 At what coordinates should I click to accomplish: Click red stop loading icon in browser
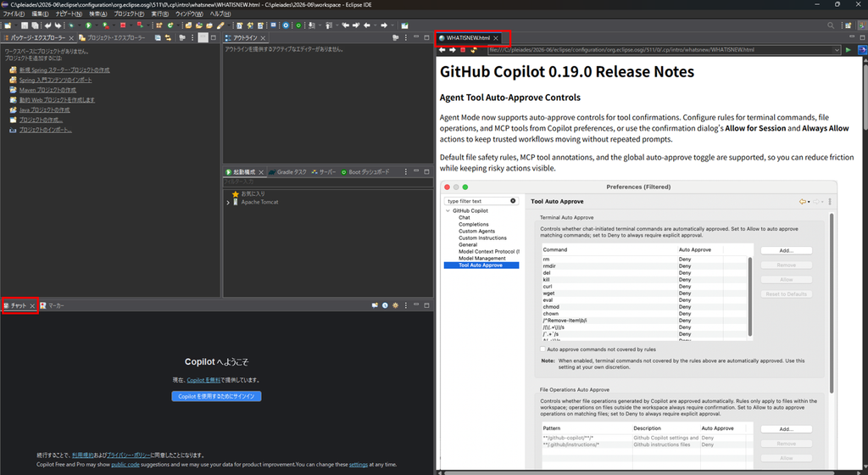click(x=463, y=50)
